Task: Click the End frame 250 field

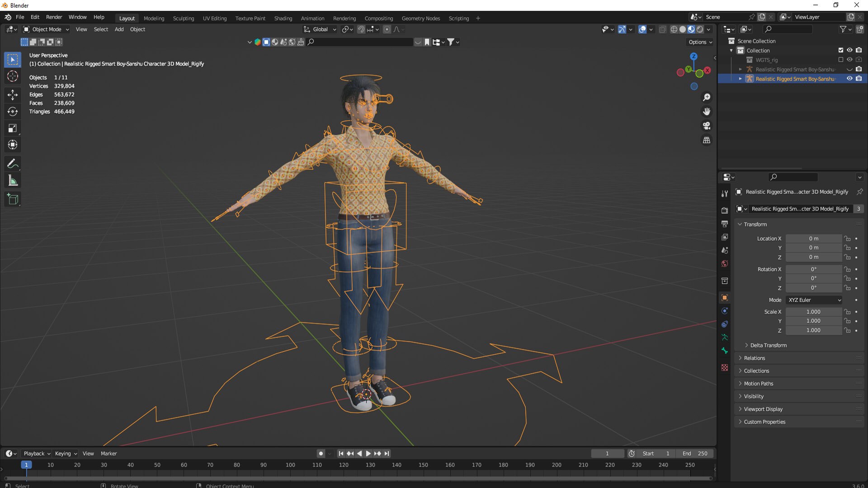Action: [695, 454]
